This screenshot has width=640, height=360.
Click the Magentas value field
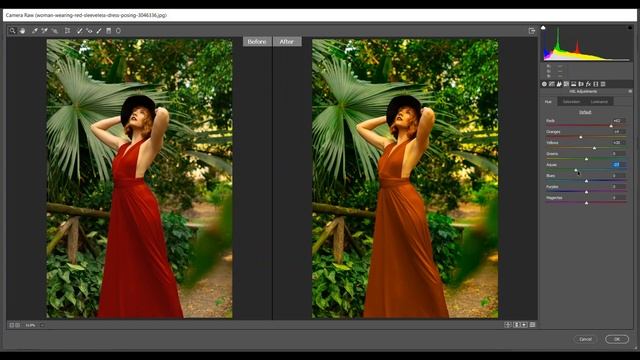click(x=618, y=198)
